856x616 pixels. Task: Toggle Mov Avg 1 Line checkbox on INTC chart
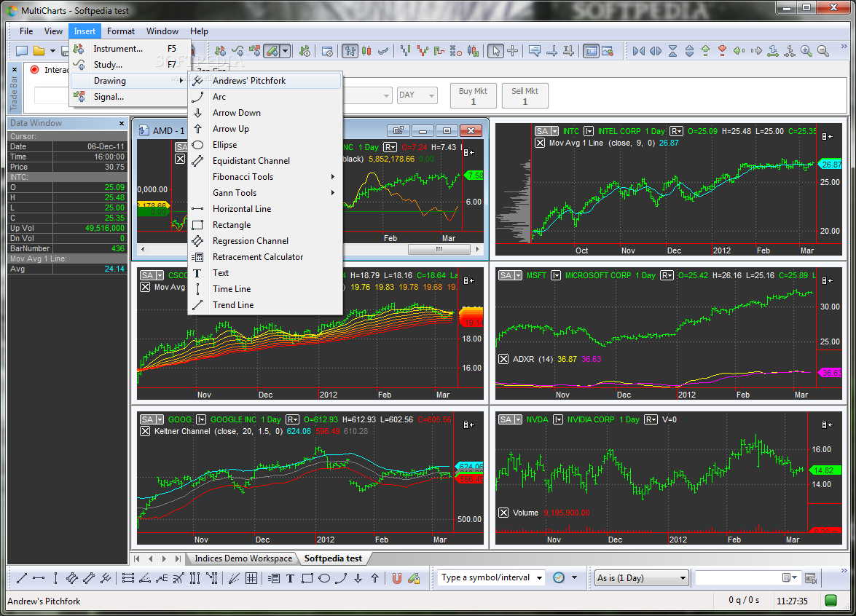pyautogui.click(x=540, y=143)
